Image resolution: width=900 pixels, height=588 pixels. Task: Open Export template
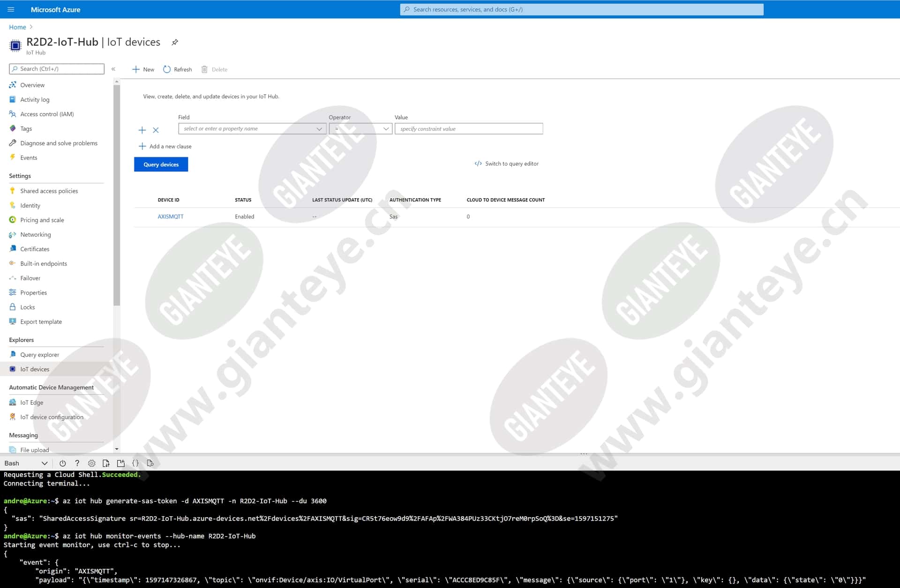(41, 321)
